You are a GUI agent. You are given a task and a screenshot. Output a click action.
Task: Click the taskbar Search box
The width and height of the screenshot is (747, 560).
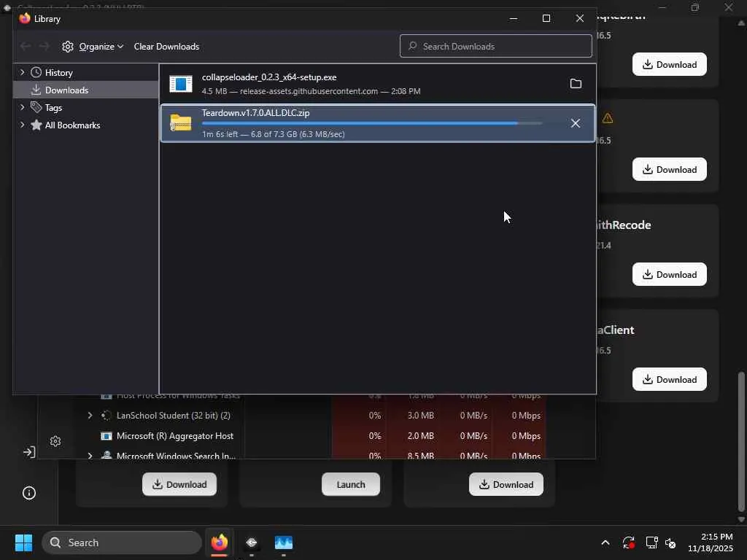[x=122, y=542]
